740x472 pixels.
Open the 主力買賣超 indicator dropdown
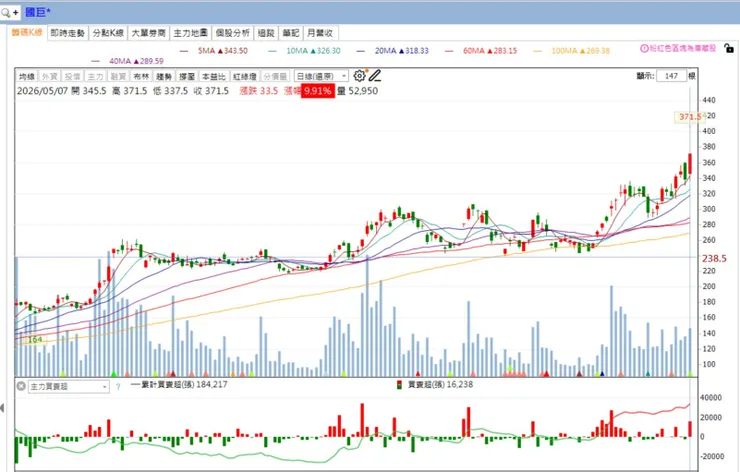point(69,387)
